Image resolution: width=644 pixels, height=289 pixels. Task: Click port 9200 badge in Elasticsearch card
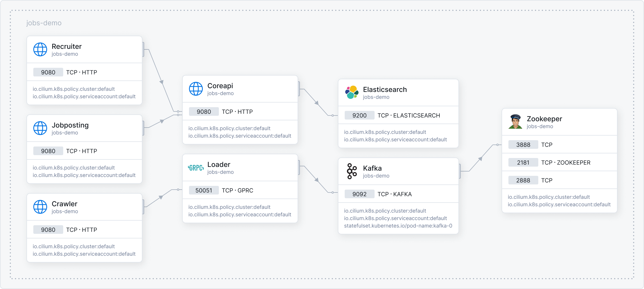pos(360,115)
